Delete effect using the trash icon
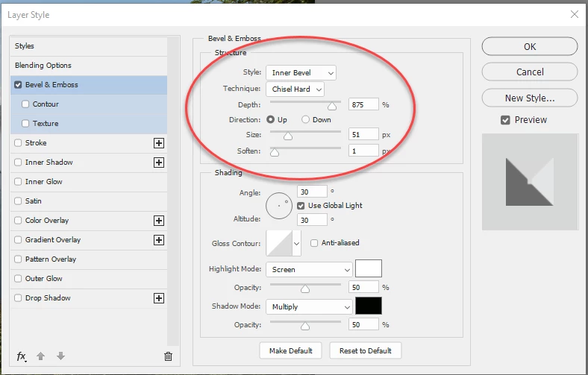Image resolution: width=588 pixels, height=375 pixels. coord(169,356)
